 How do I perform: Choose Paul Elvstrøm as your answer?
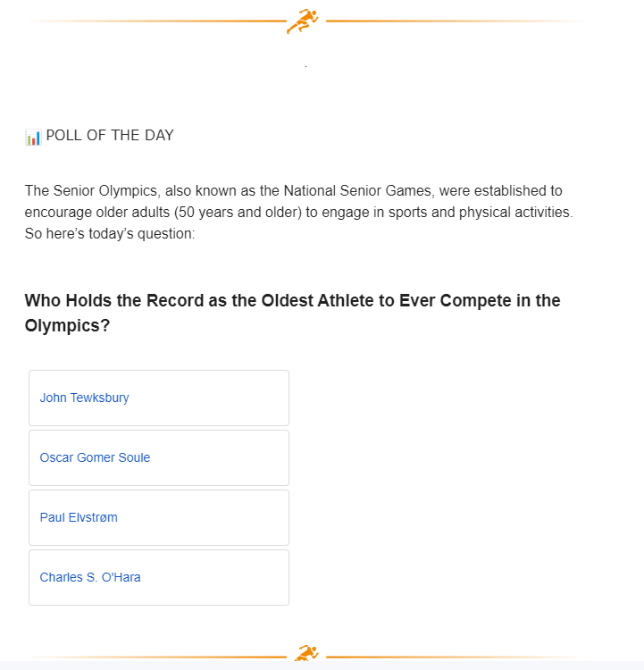point(159,518)
